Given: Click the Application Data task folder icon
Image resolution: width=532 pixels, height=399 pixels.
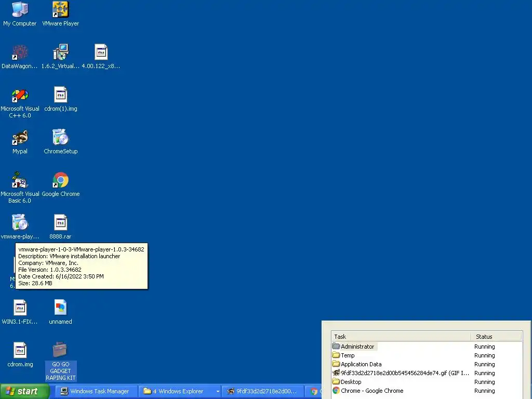Looking at the screenshot, I should click(x=336, y=364).
